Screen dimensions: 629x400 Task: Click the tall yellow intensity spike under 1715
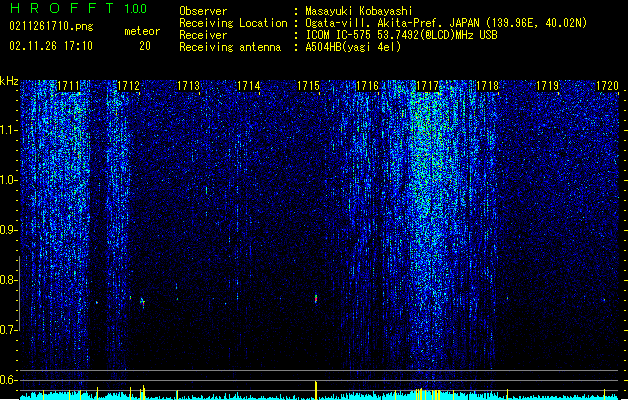(316, 390)
